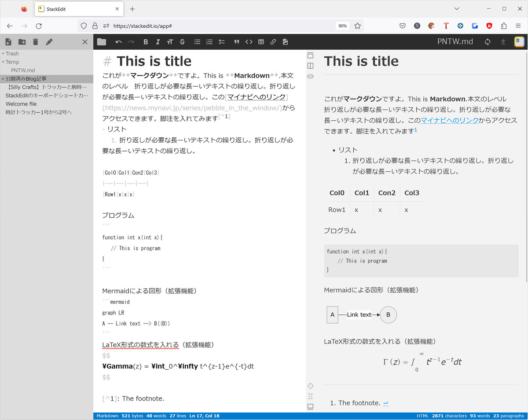
Task: Follow the マイナビへのリンク link in preview
Action: coord(449,120)
